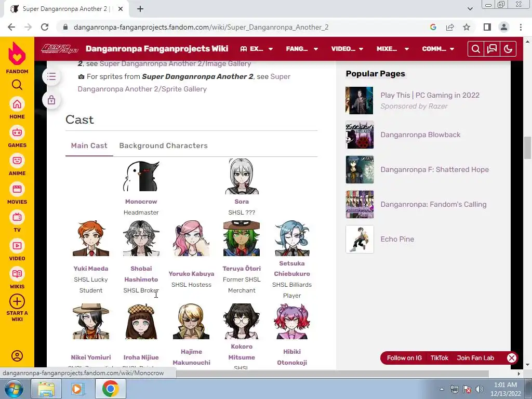
Task: Open Windows Start menu
Action: [14, 389]
